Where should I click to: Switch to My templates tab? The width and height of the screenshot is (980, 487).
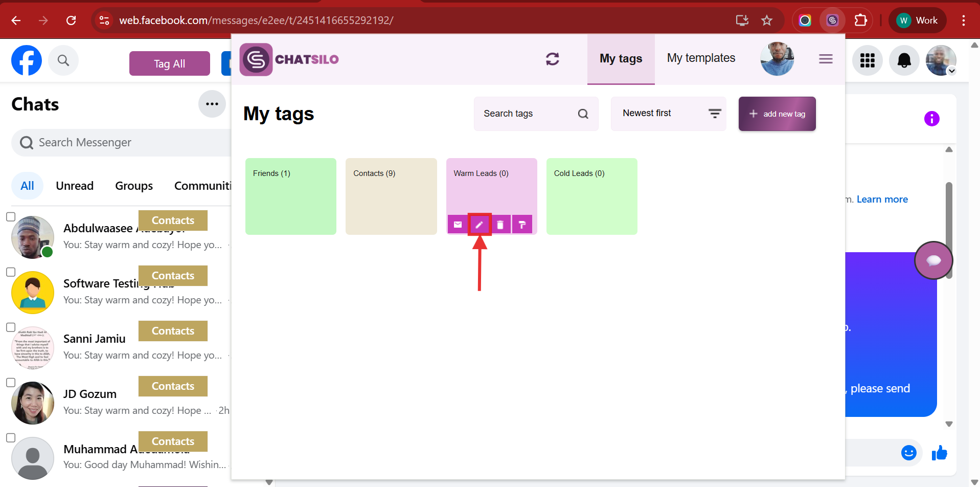click(x=701, y=58)
